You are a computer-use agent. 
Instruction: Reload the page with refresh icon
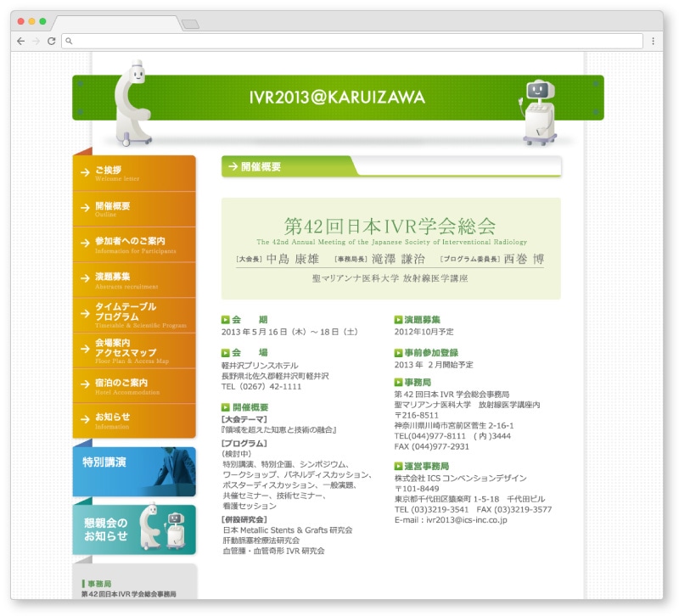(51, 41)
